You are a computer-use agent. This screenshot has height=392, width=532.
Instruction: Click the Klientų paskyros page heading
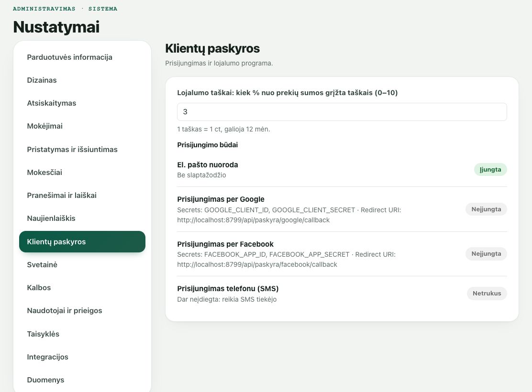pos(212,48)
